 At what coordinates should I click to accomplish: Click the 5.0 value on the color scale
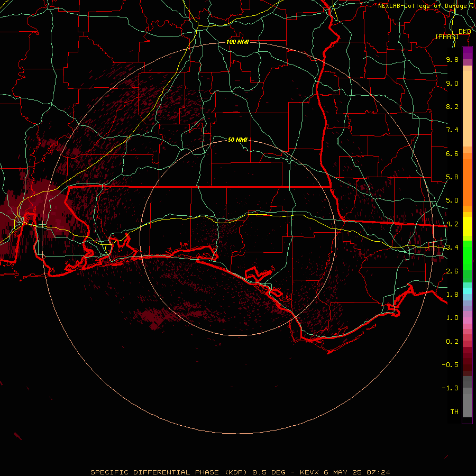[x=452, y=200]
